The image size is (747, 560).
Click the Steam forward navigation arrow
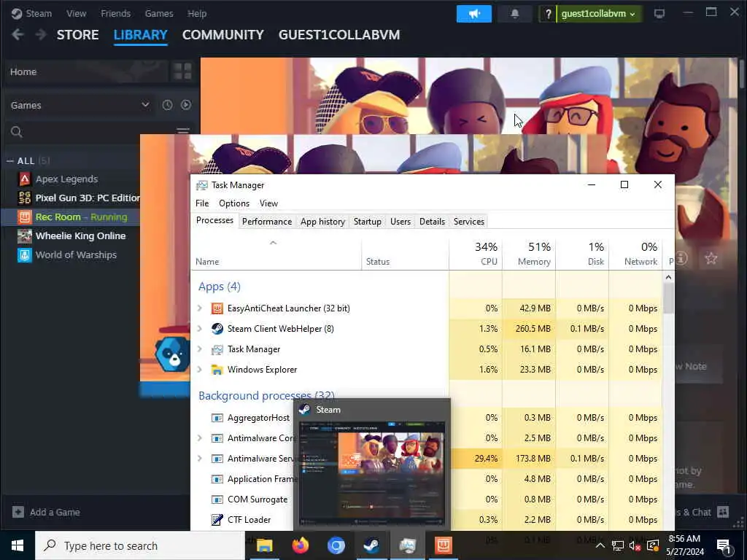point(41,35)
